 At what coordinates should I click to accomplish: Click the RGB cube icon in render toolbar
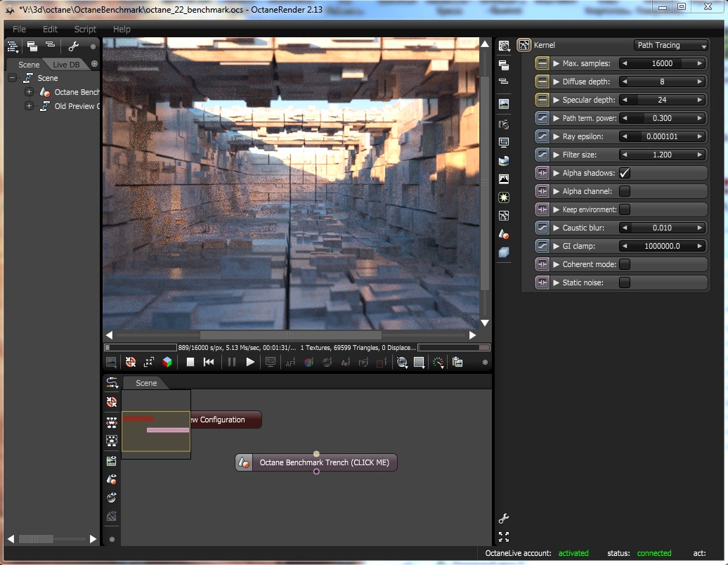point(167,362)
